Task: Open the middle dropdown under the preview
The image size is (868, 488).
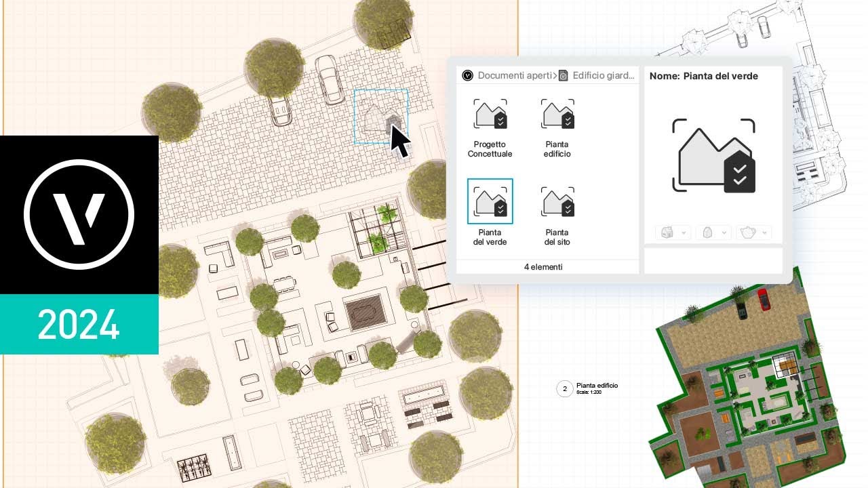Action: tap(713, 232)
